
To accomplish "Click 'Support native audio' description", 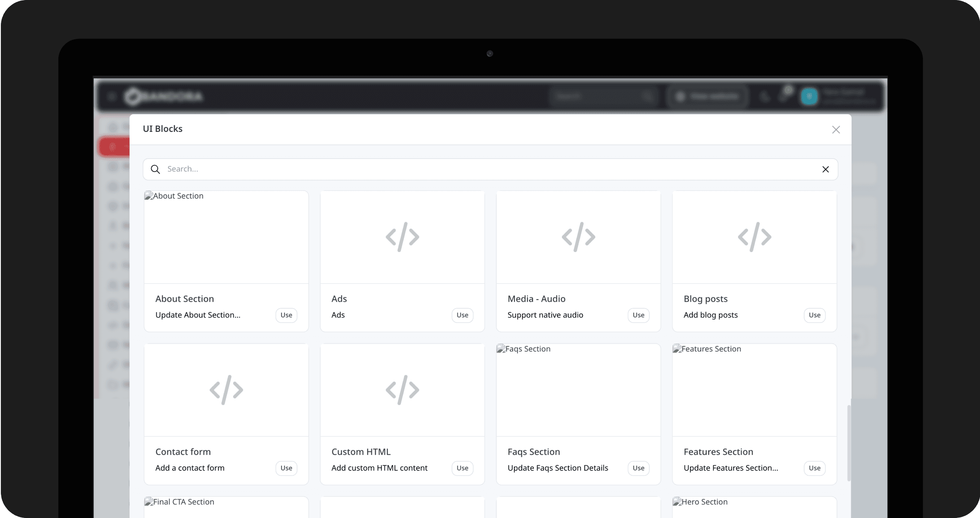I will point(545,315).
